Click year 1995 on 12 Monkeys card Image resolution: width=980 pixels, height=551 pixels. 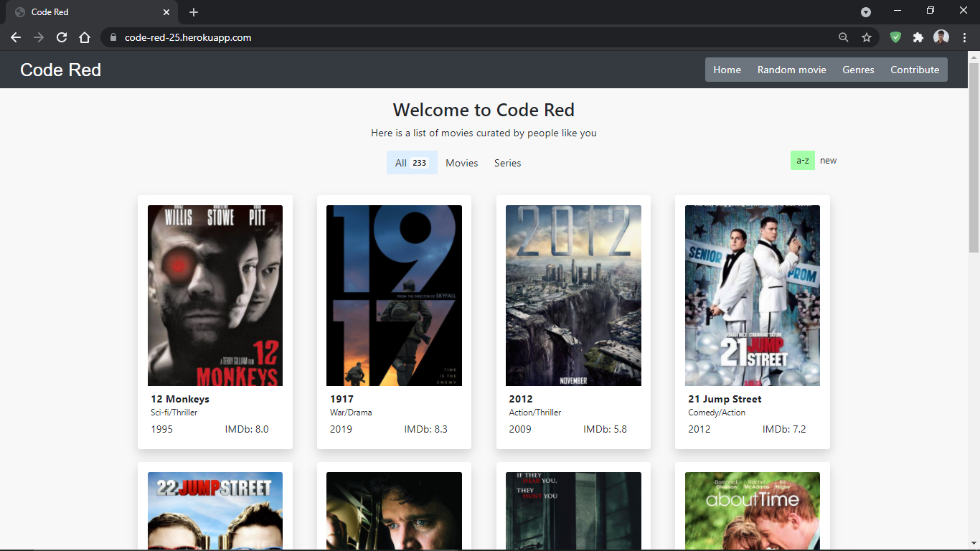click(162, 429)
